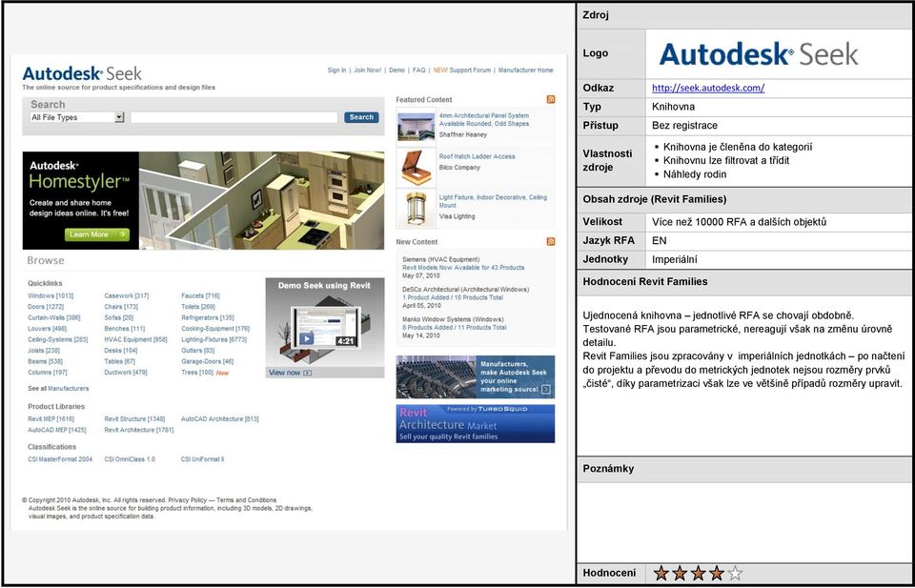Click View now under the demo video

pos(290,373)
